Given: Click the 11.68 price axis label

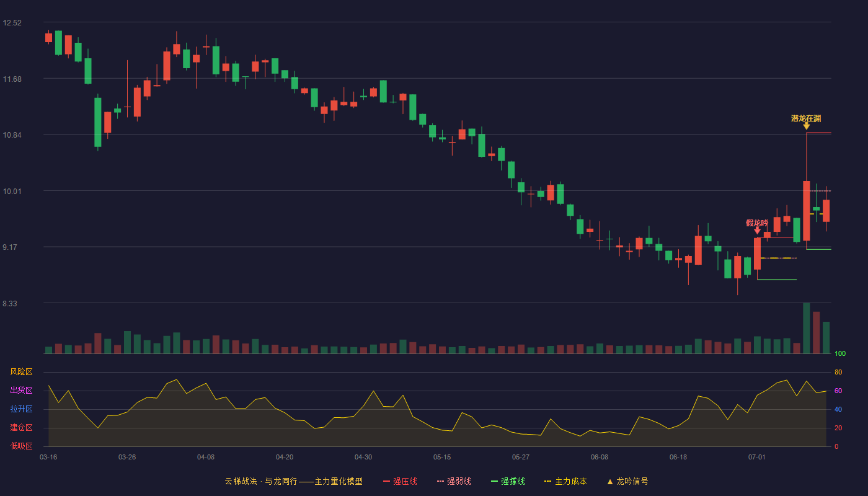Looking at the screenshot, I should 12,79.
